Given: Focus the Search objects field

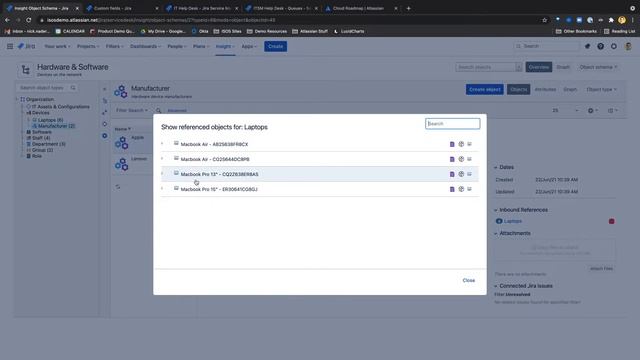Looking at the screenshot, I should tap(486, 67).
